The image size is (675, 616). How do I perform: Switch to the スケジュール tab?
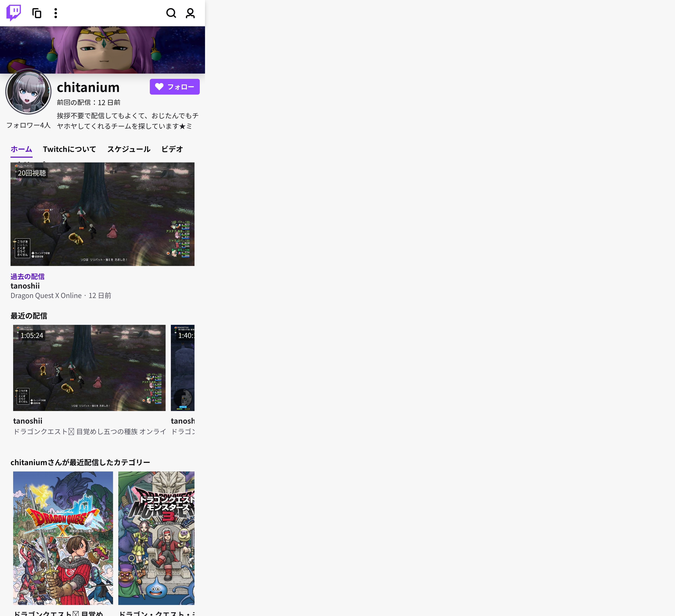pyautogui.click(x=129, y=149)
